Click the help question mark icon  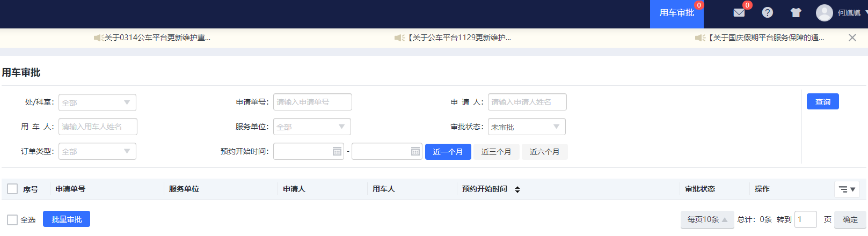pos(768,12)
